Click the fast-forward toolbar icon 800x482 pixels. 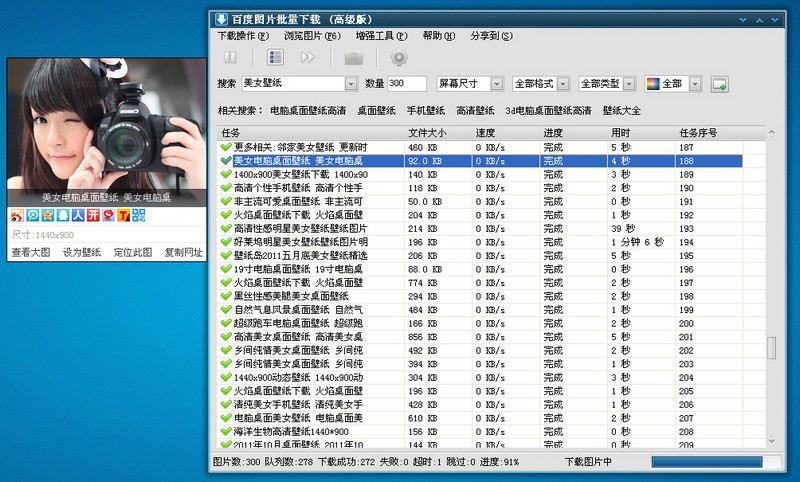coord(307,58)
